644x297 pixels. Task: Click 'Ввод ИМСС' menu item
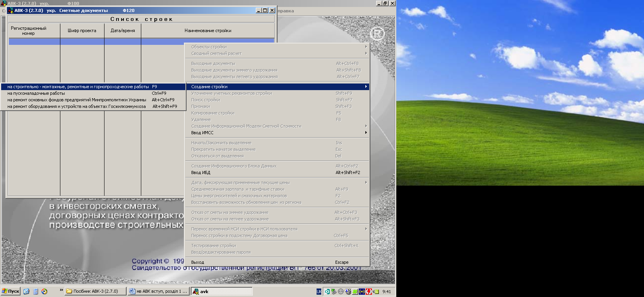point(277,133)
